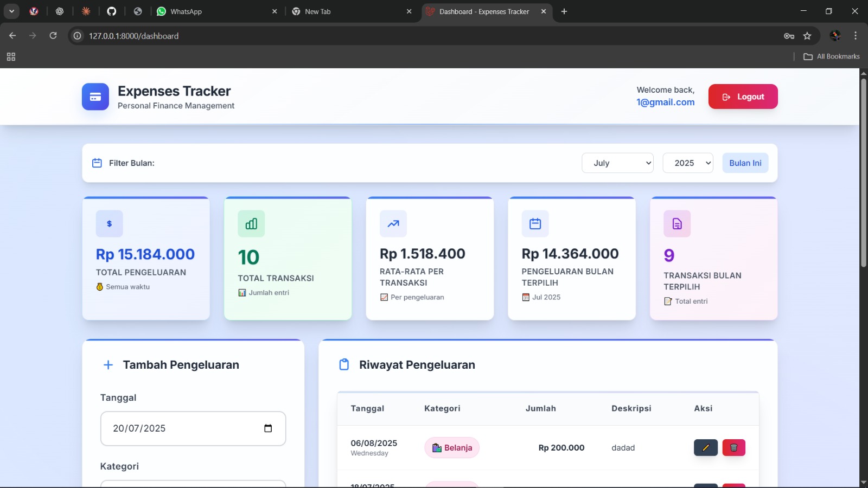
Task: Click the plus icon beside Tambah Pengeluaran
Action: [x=108, y=364]
